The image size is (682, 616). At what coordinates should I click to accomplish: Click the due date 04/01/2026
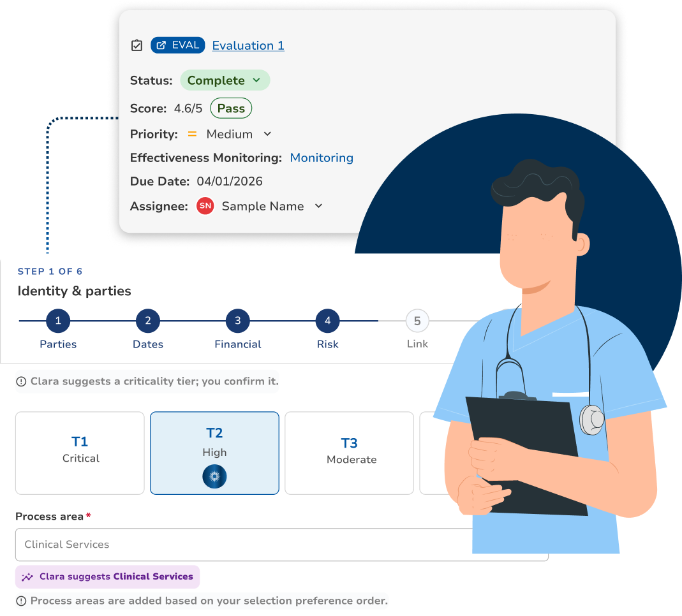tap(230, 181)
